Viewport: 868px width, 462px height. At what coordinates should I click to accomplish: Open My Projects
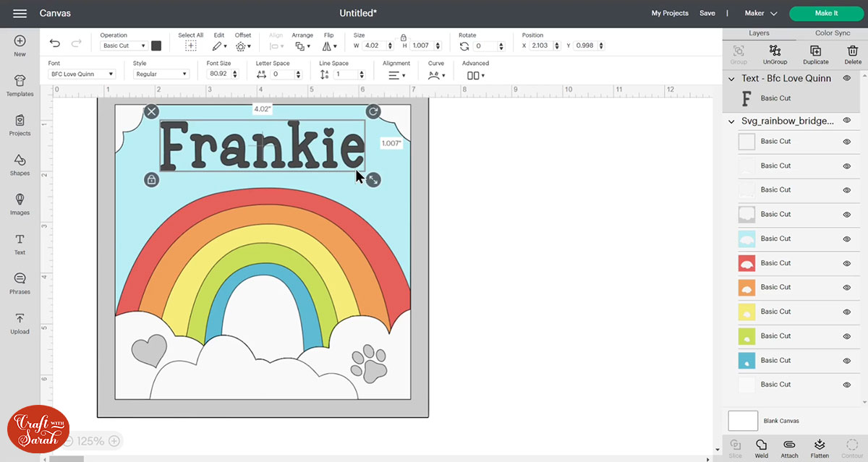[x=669, y=13]
